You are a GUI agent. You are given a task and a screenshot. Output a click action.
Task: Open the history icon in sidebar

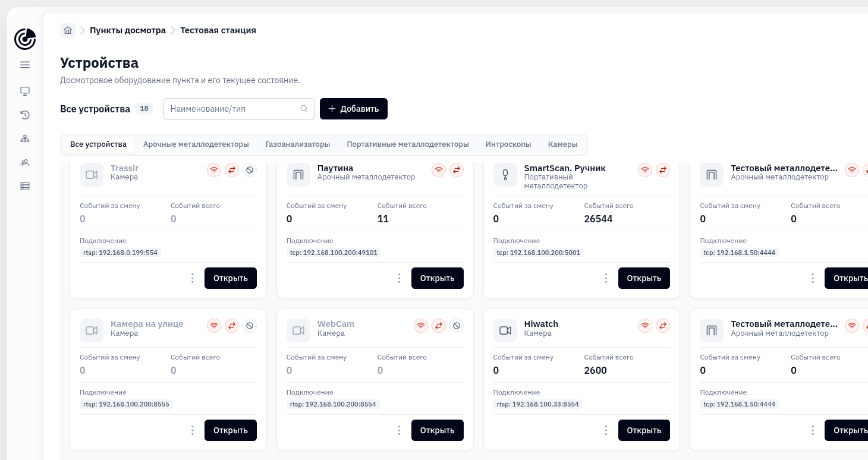(x=25, y=115)
